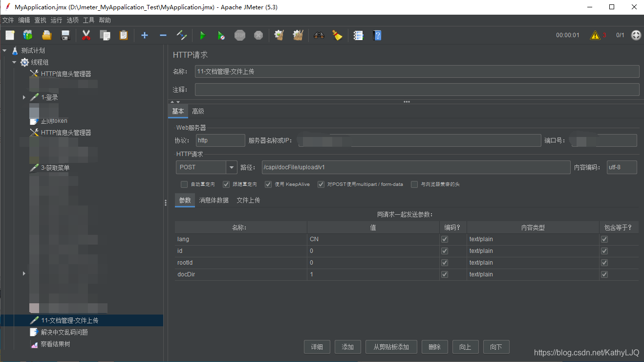Create a new test plan via New icon
This screenshot has height=362, width=644.
(10, 35)
